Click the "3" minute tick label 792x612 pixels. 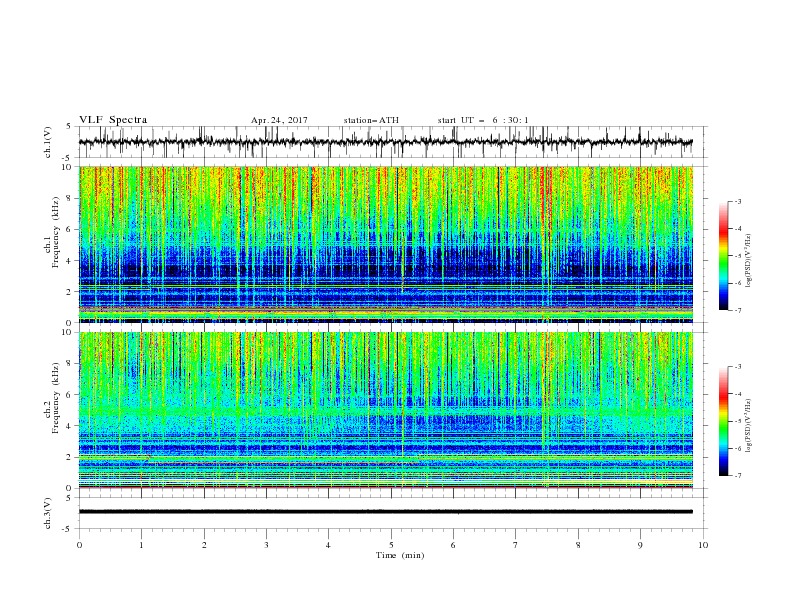[x=266, y=545]
